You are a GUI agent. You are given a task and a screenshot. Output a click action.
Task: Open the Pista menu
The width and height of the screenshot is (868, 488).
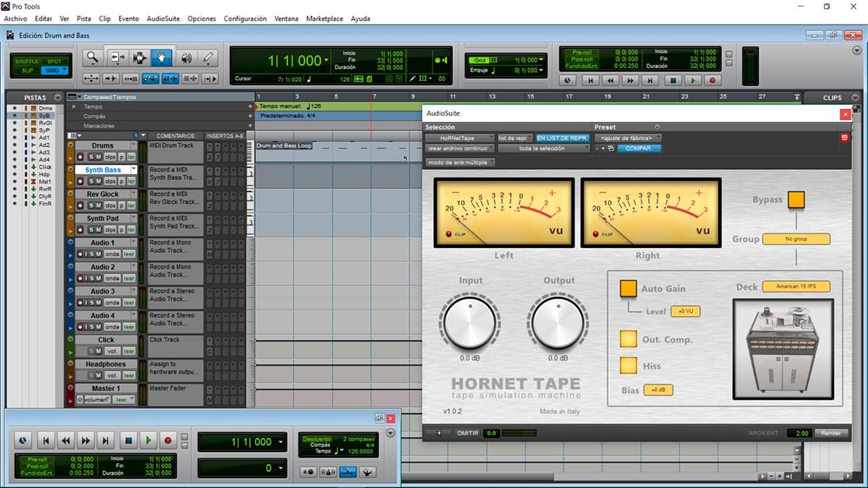pyautogui.click(x=84, y=18)
